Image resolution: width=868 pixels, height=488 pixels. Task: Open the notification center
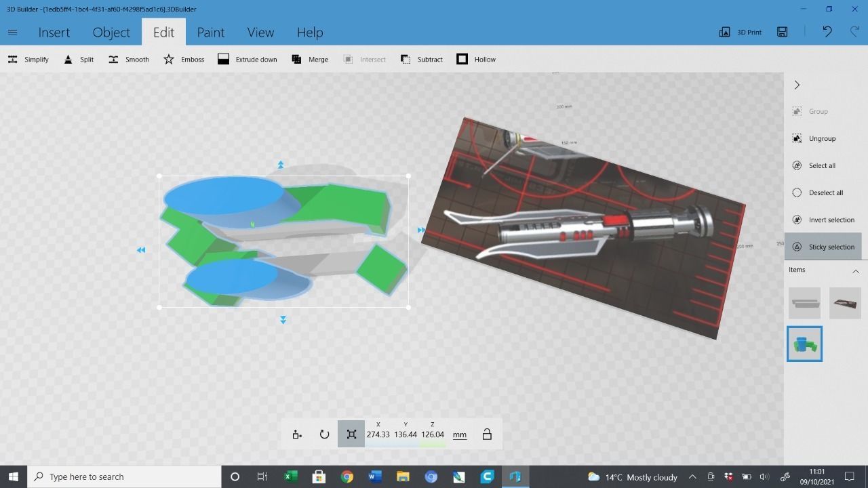849,476
